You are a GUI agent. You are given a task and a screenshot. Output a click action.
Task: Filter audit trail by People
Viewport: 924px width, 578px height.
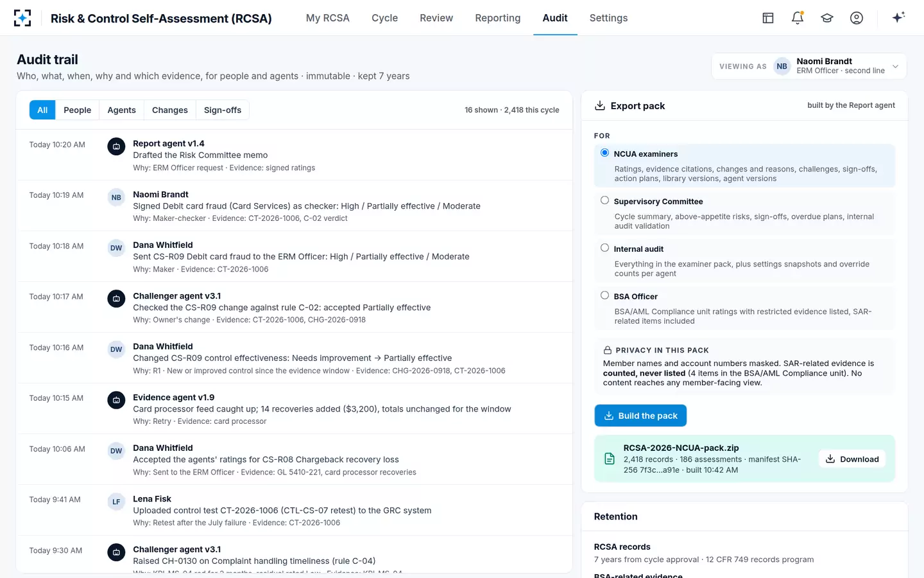pos(77,110)
